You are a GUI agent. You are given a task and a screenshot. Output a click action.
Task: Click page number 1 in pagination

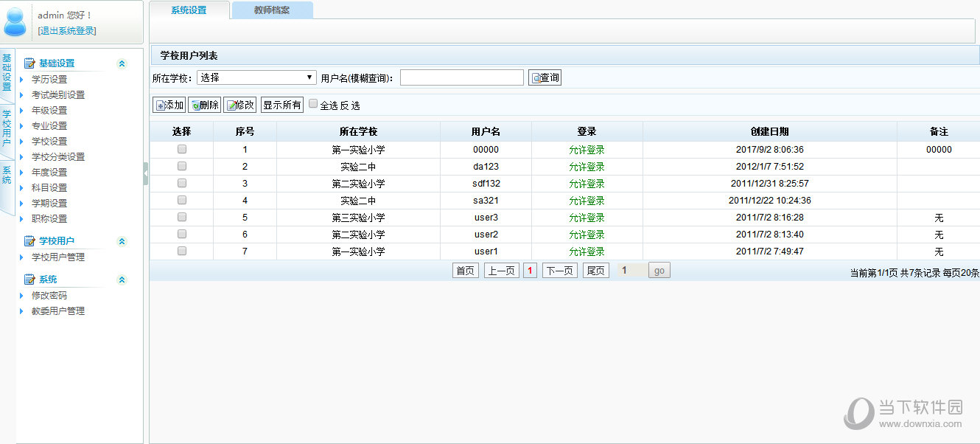coord(530,271)
